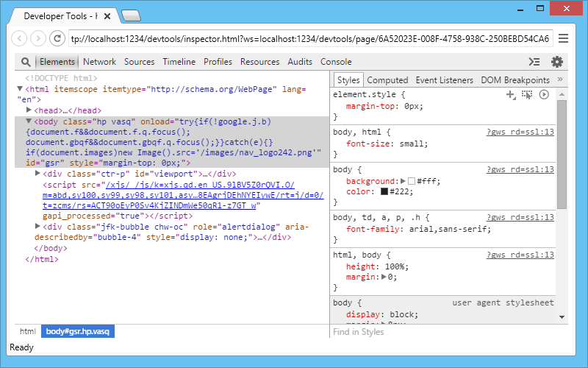Switch to the Network panel

pyautogui.click(x=99, y=62)
